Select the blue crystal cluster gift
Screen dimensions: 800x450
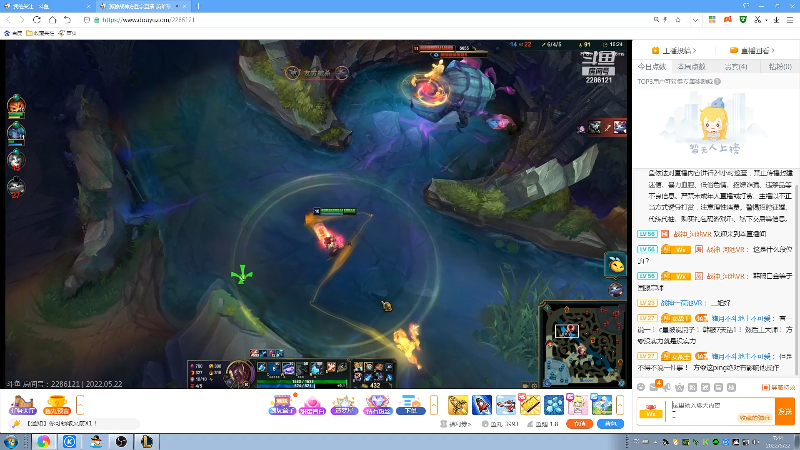tap(554, 405)
